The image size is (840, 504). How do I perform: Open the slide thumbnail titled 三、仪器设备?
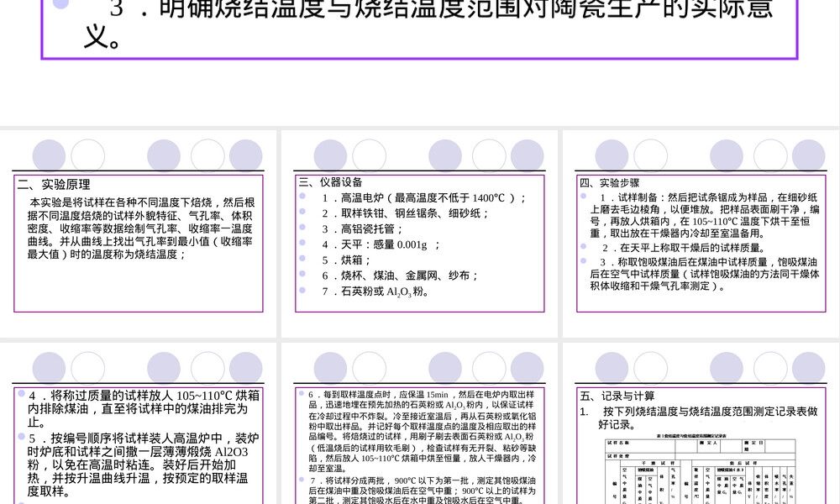[x=419, y=233]
